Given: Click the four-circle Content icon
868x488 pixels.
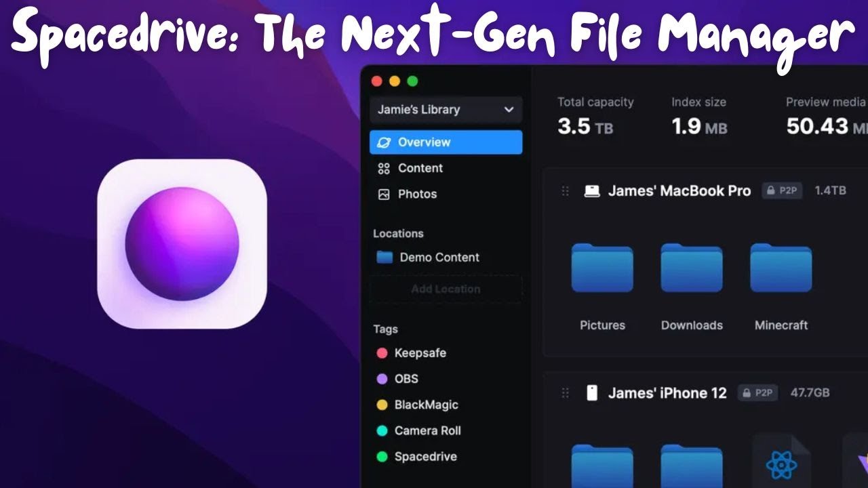Looking at the screenshot, I should click(384, 168).
